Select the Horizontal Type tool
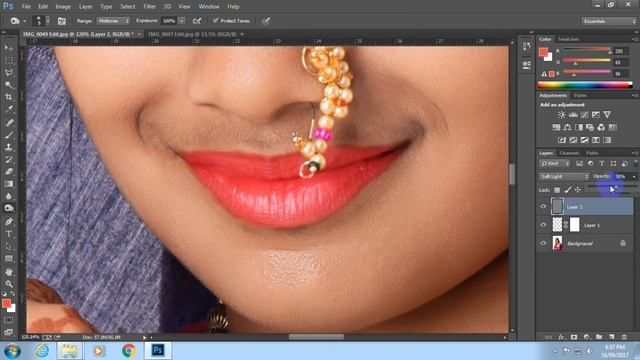The image size is (640, 360). pos(9,234)
